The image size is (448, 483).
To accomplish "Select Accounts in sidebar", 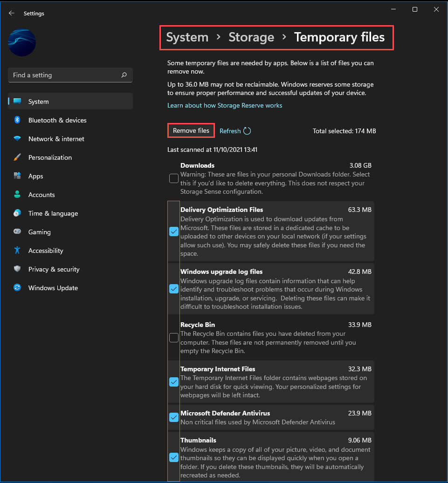I will [x=70, y=195].
